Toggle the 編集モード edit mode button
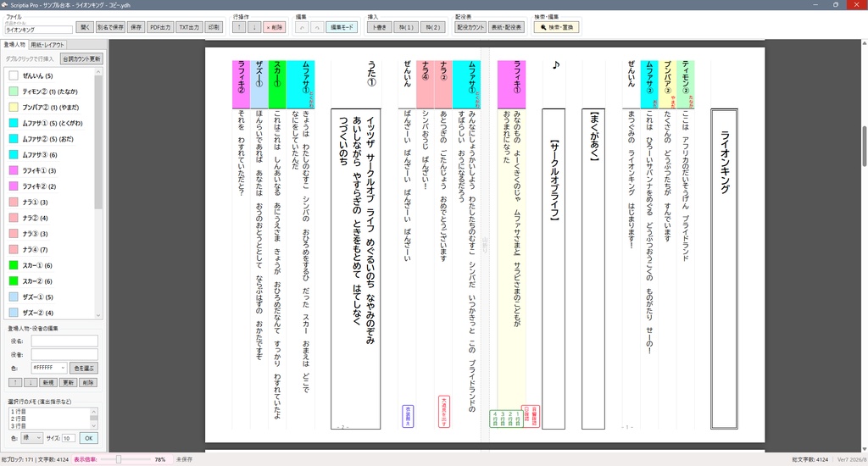The image size is (868, 466). pos(342,27)
